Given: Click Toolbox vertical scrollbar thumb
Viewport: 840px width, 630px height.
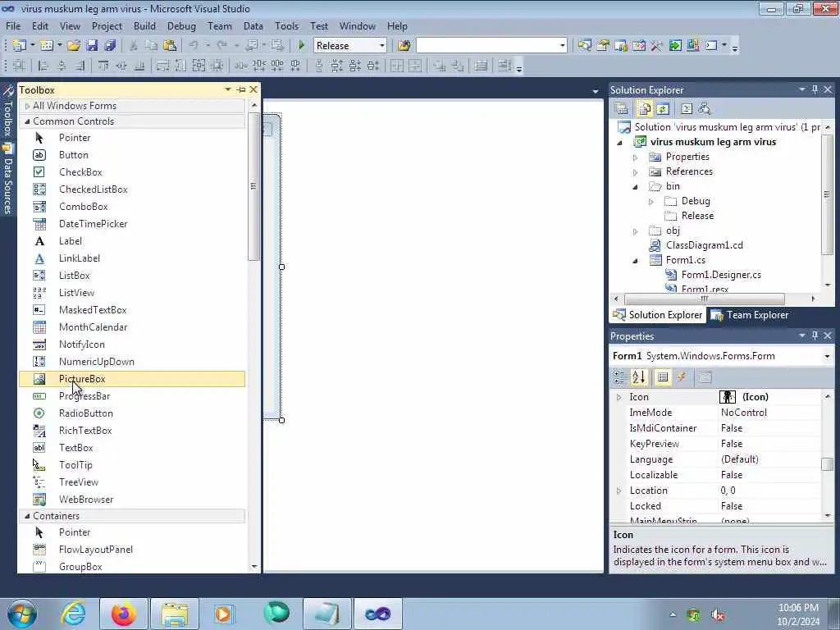Looking at the screenshot, I should pos(253,186).
